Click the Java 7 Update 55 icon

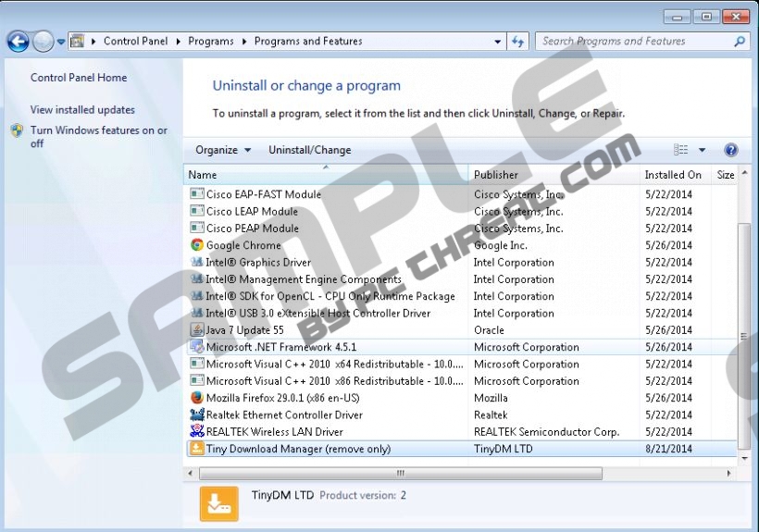[196, 330]
